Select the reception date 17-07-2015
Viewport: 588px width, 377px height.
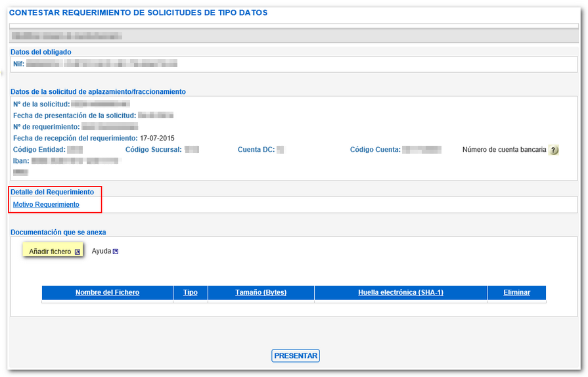[x=157, y=139]
